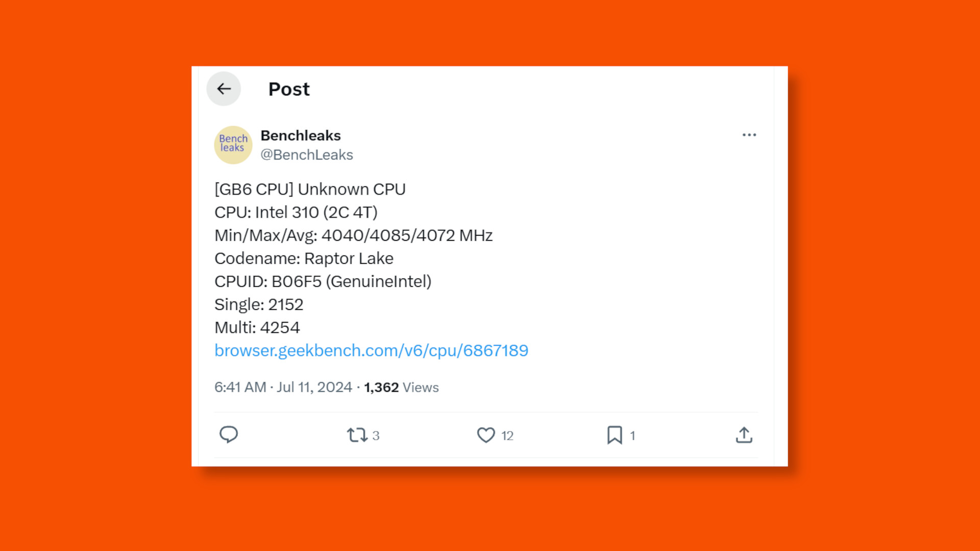The image size is (980, 551).
Task: Click the Benchleaks profile avatar
Action: click(x=234, y=144)
